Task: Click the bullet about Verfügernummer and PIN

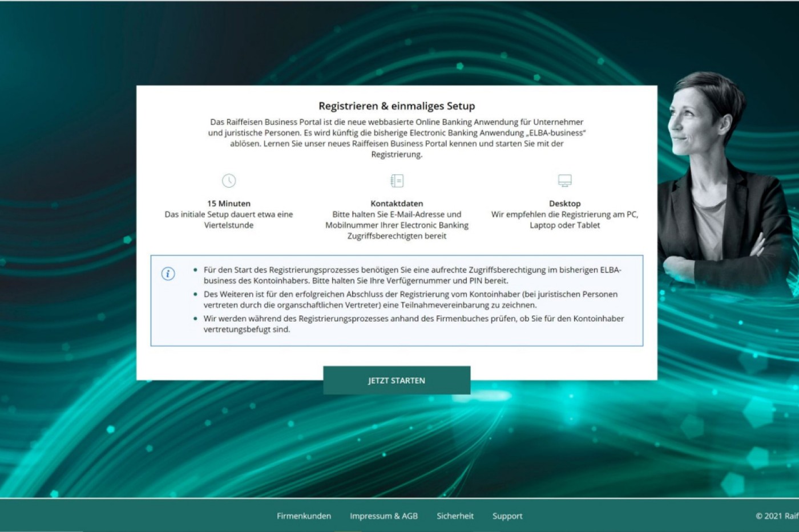Action: click(412, 275)
